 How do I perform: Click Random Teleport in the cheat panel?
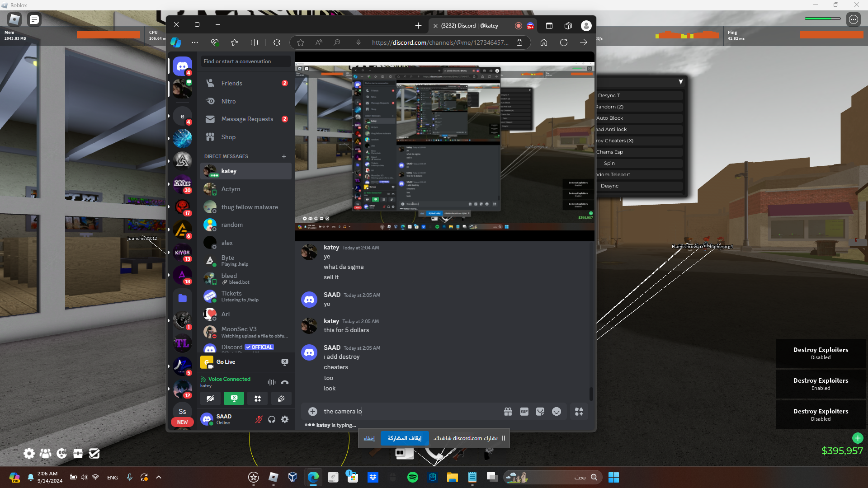pos(639,175)
